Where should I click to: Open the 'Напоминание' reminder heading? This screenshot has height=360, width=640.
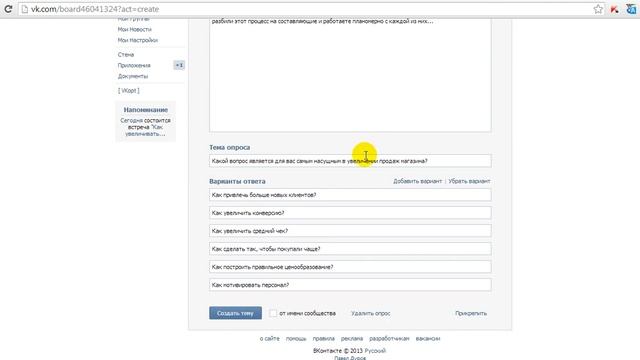click(145, 110)
